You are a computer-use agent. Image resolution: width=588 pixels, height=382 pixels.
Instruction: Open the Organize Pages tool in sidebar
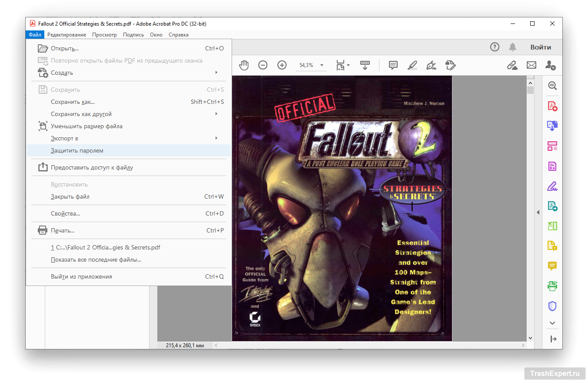[x=552, y=146]
